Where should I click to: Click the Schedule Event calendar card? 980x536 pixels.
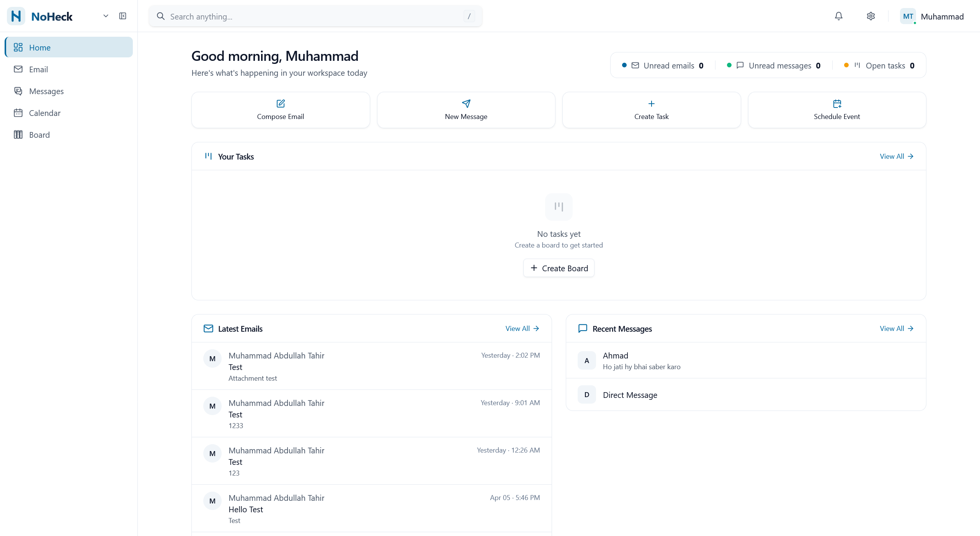pyautogui.click(x=837, y=110)
